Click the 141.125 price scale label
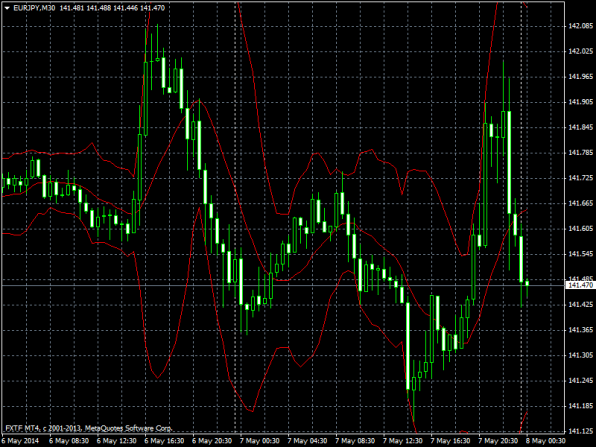This screenshot has width=596, height=447. pos(580,431)
